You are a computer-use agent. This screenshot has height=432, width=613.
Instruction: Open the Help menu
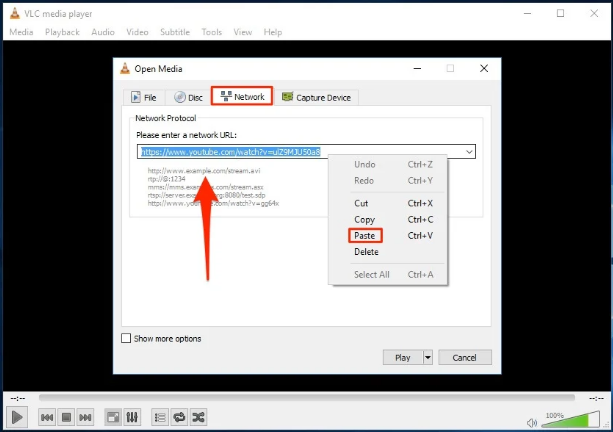(x=272, y=32)
